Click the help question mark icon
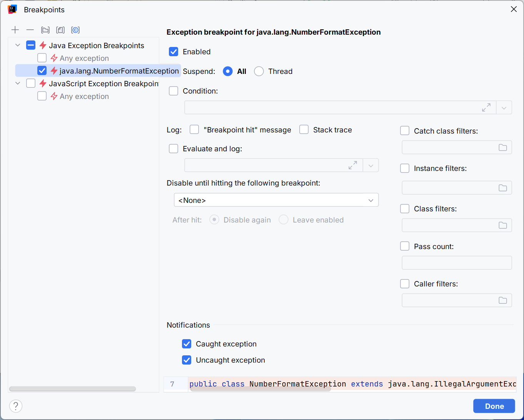This screenshot has width=524, height=420. coord(16,406)
